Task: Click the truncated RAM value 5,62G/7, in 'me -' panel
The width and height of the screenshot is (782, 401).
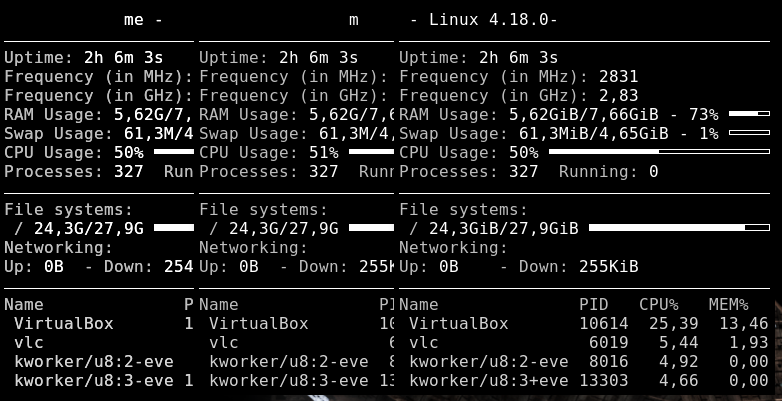Action: point(154,115)
